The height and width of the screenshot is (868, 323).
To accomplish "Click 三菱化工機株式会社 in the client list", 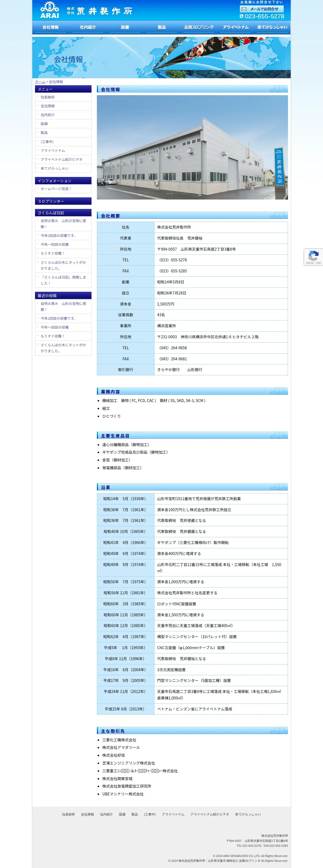I will pyautogui.click(x=119, y=740).
